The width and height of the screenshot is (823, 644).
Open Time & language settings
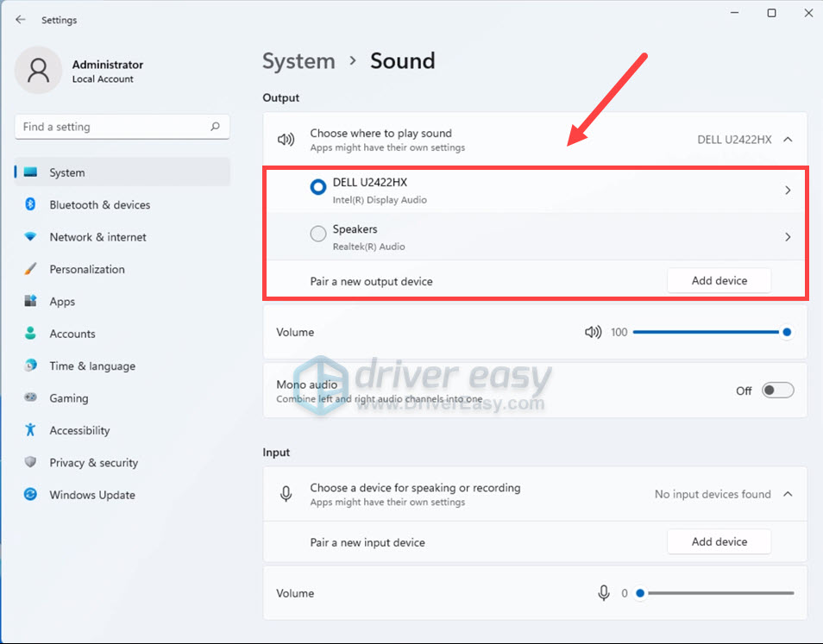[123, 366]
